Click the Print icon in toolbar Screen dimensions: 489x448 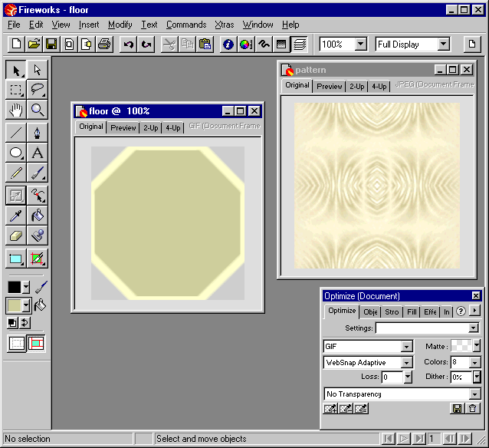[x=103, y=44]
